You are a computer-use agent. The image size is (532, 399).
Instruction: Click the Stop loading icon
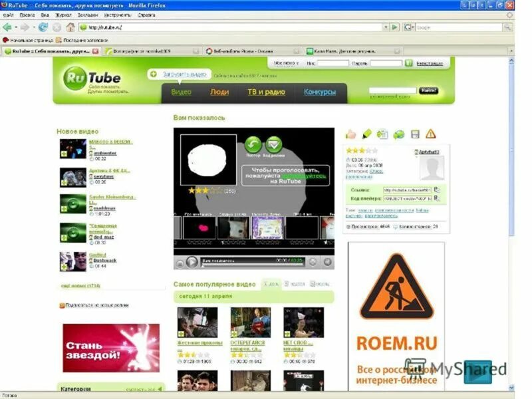click(57, 27)
